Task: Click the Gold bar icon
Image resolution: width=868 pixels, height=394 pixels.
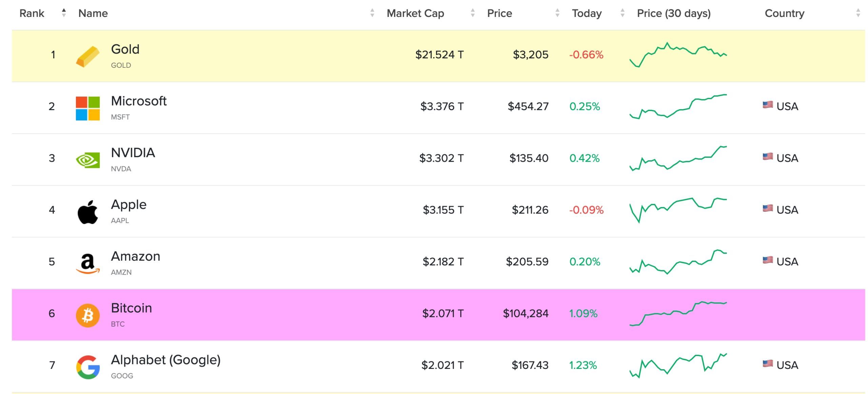Action: click(87, 57)
